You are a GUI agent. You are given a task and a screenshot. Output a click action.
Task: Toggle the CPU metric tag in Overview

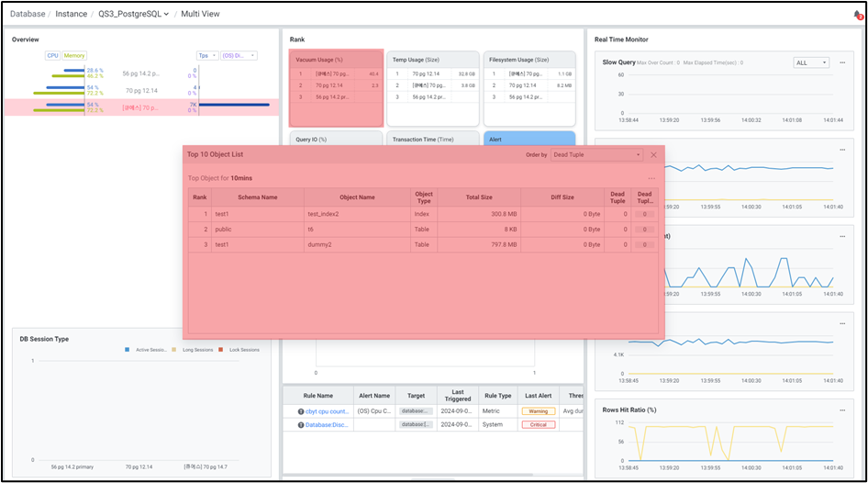tap(52, 56)
